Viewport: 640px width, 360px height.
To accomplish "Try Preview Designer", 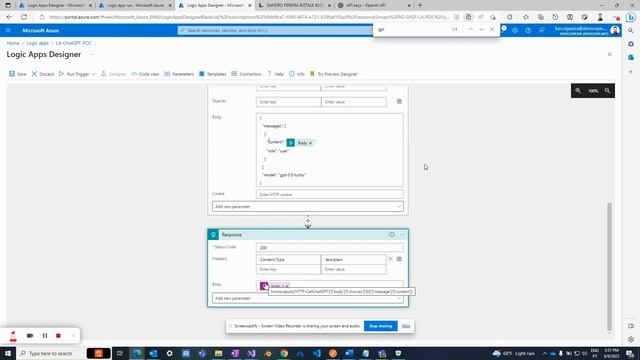I will click(x=333, y=74).
